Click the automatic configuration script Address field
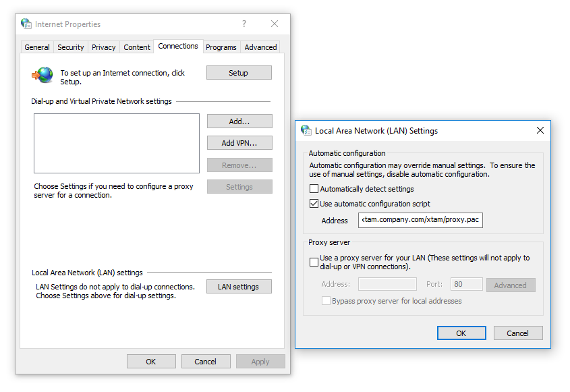Image resolution: width=570 pixels, height=392 pixels. click(x=420, y=220)
